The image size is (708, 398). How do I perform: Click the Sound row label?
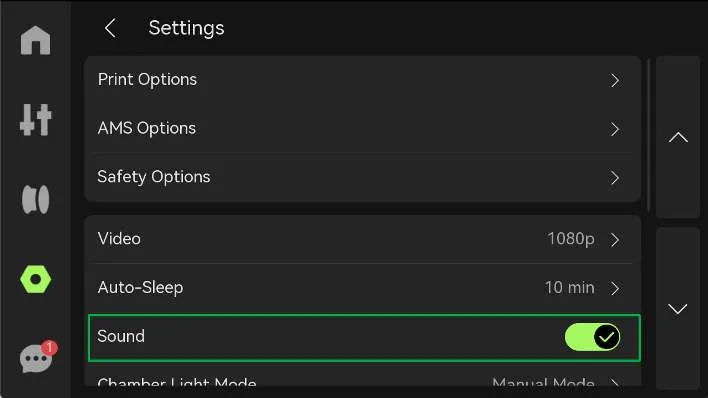[121, 336]
